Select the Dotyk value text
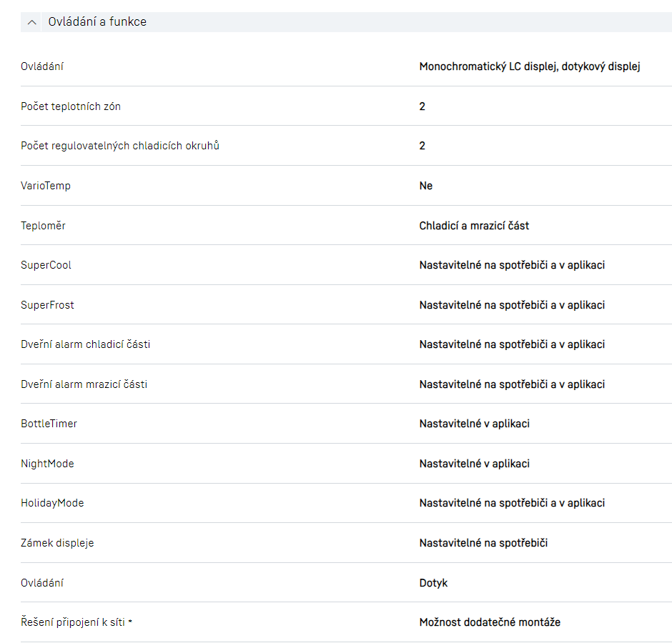 click(x=433, y=583)
